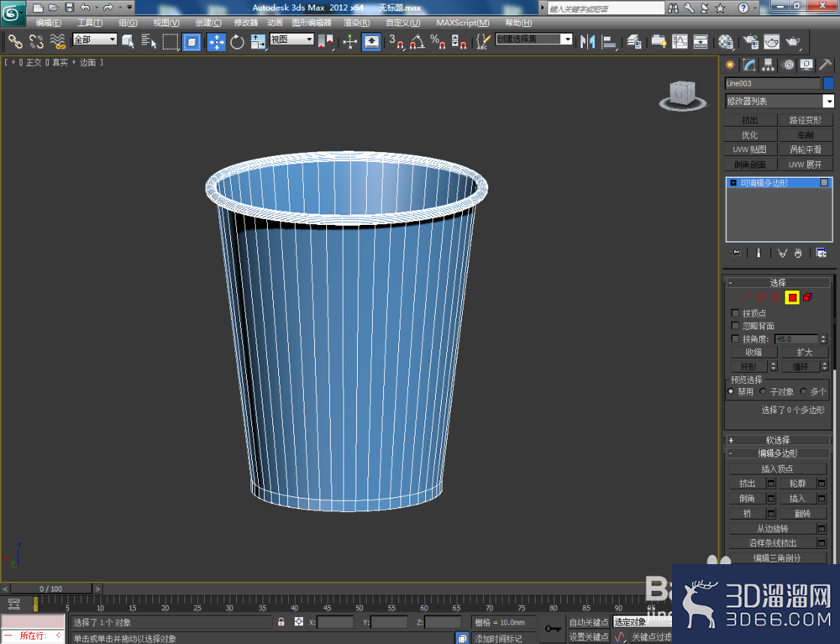Viewport: 840px width, 644px height.
Task: Toggle the Spinner Snap icon
Action: click(x=459, y=41)
